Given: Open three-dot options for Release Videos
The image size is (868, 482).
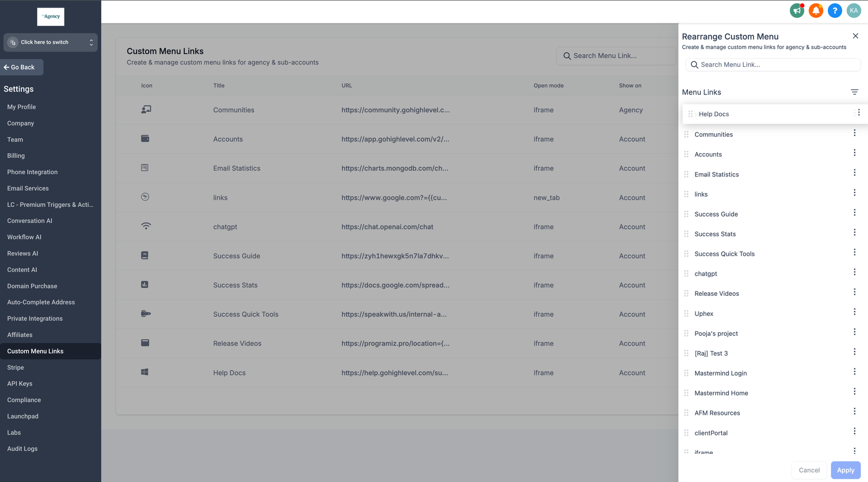Looking at the screenshot, I should [854, 292].
